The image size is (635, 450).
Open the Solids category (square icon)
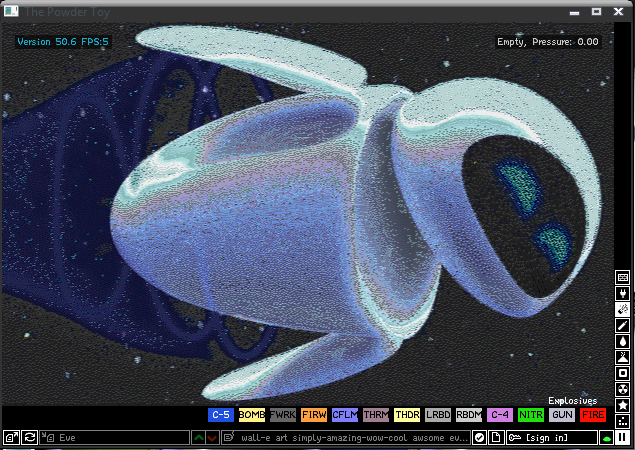click(x=622, y=373)
